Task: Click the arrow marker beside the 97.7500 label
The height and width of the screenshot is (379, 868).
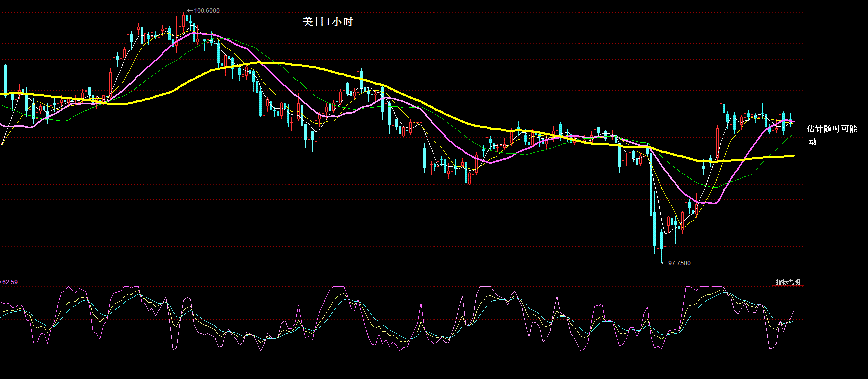Action: click(664, 263)
